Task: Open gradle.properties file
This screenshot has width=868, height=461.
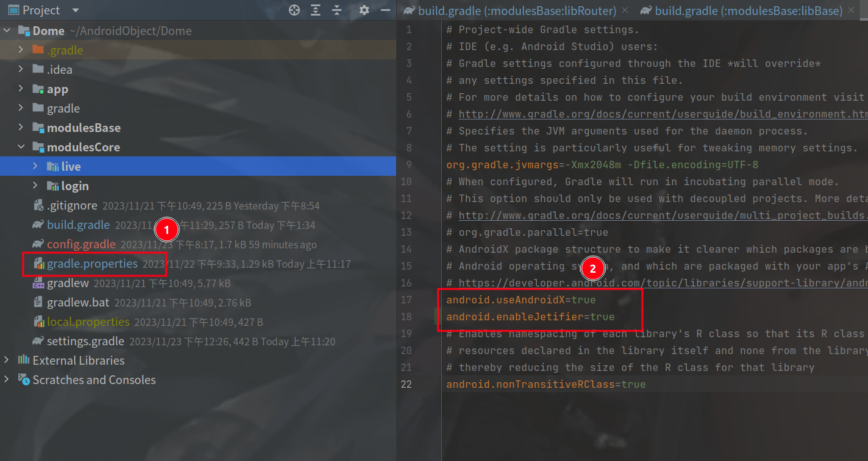Action: click(92, 263)
